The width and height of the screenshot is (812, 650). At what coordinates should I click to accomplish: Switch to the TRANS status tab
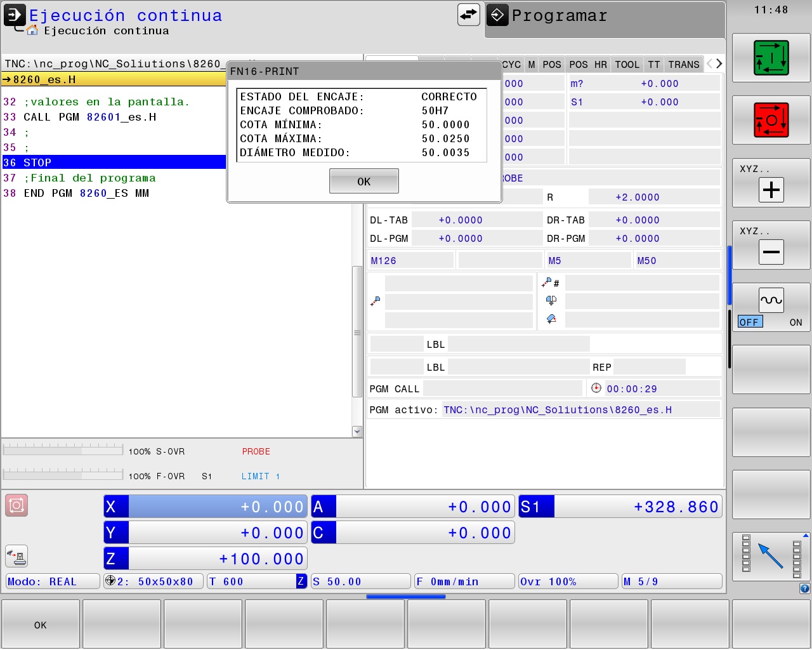[684, 65]
